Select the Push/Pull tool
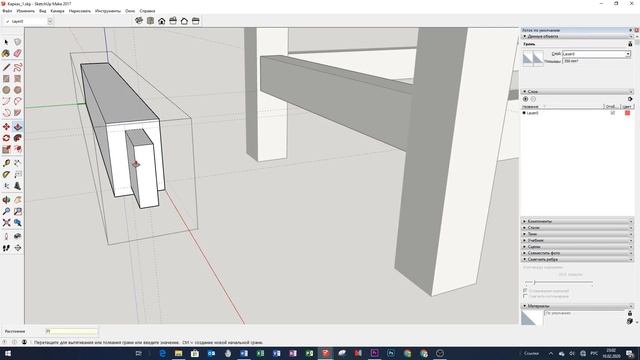The height and width of the screenshot is (360, 640). pyautogui.click(x=18, y=127)
